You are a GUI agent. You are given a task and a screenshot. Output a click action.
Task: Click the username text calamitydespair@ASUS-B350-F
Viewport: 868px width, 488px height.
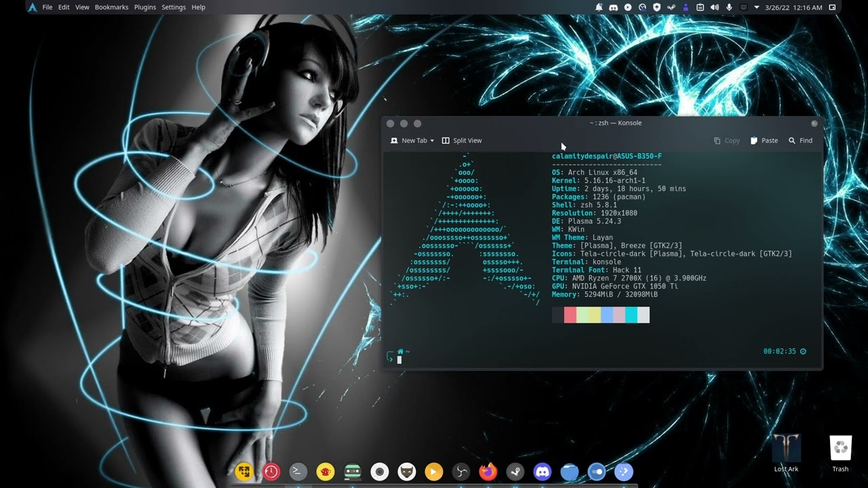(x=607, y=157)
